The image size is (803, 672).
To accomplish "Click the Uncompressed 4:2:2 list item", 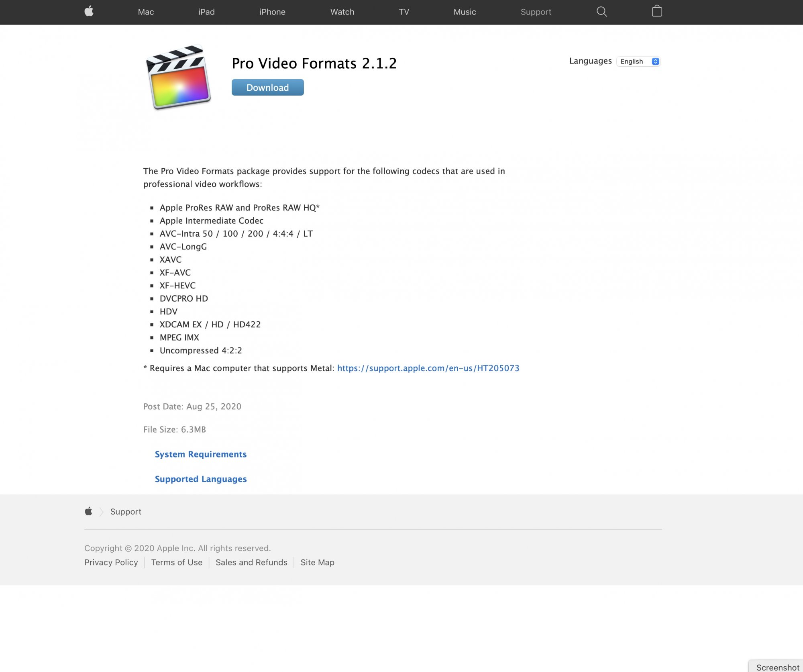I will pos(201,350).
